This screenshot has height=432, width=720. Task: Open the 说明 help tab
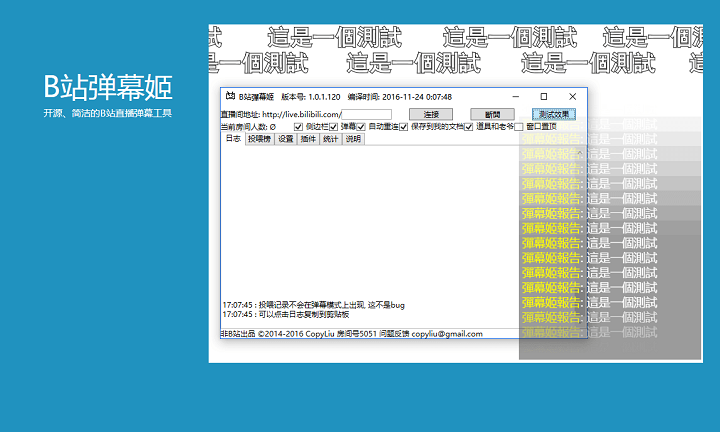point(353,139)
